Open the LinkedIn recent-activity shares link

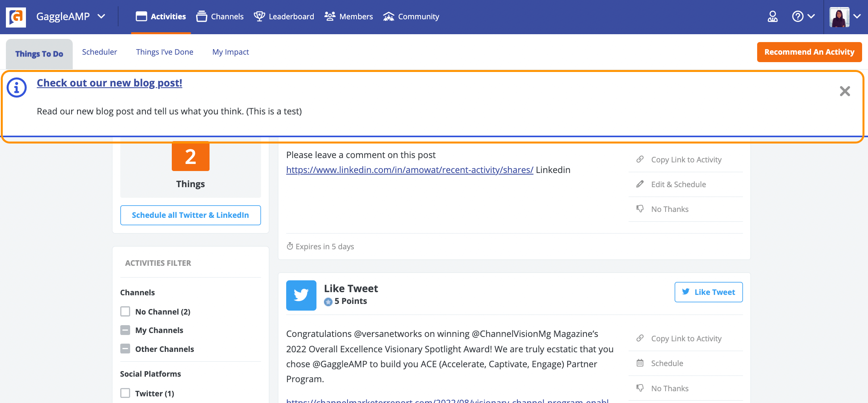tap(410, 170)
